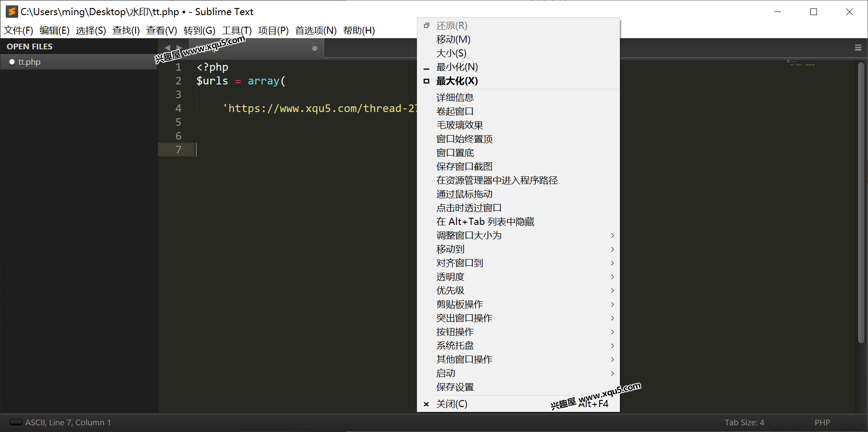This screenshot has height=432, width=868.
Task: Choose 窗口置底 in the menu
Action: pyautogui.click(x=518, y=152)
